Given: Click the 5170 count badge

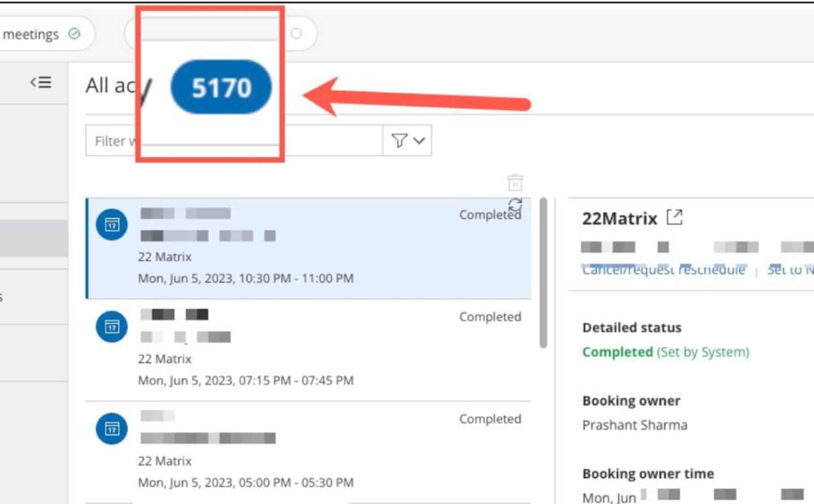Looking at the screenshot, I should (x=221, y=87).
